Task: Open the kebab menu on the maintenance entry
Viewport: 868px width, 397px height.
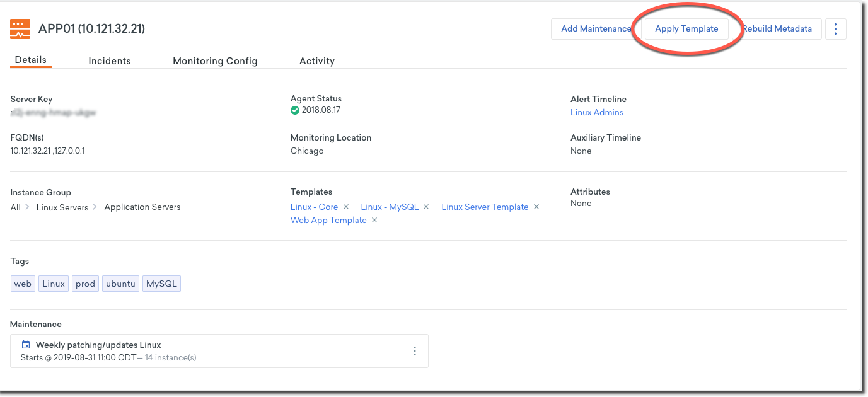Action: pos(415,350)
